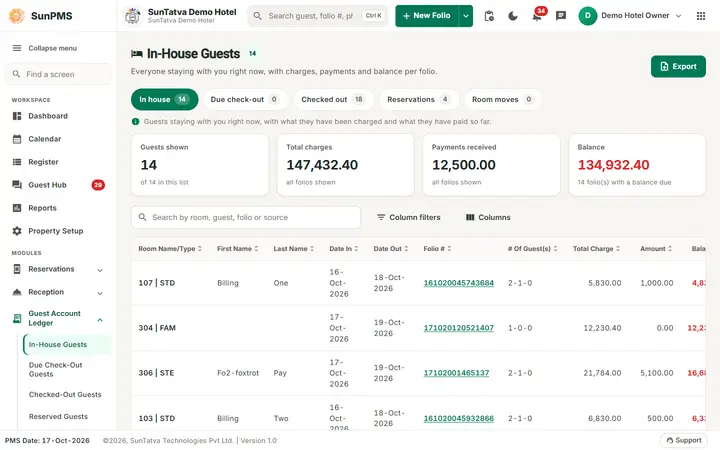Click the D user avatar
This screenshot has height=450, width=720.
[x=587, y=16]
